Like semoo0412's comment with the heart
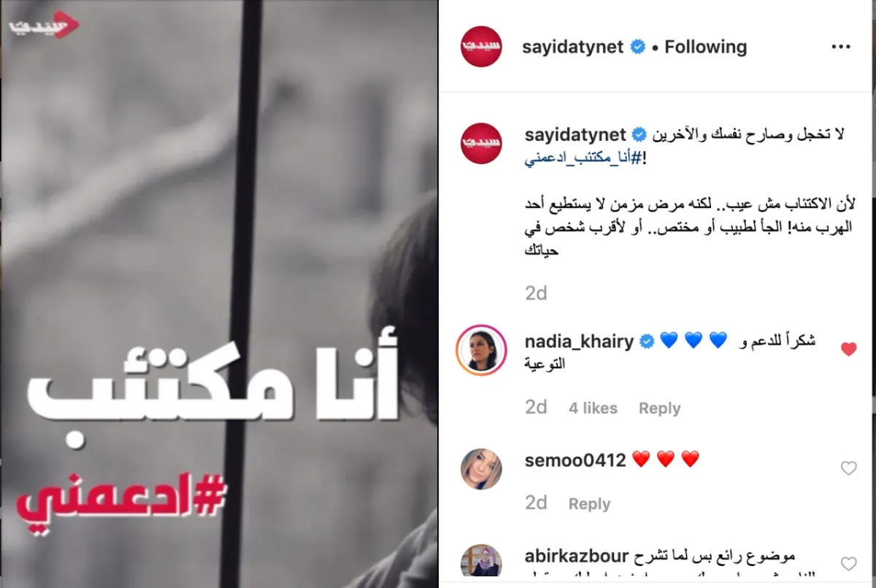 848,468
